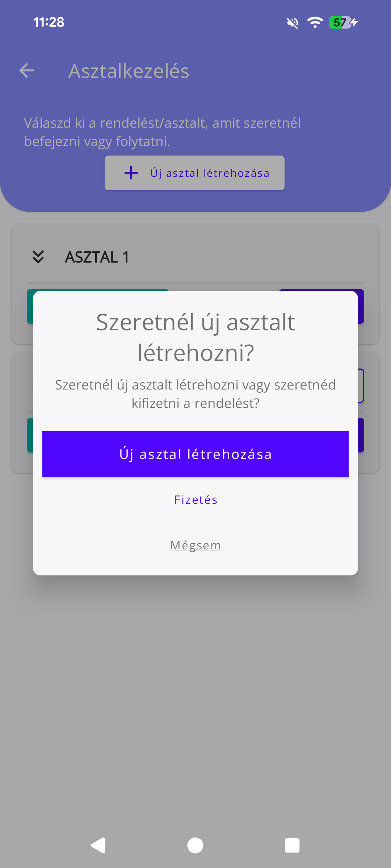
Task: Collapse ASZTAL 1 using the double chevron
Action: point(38,257)
